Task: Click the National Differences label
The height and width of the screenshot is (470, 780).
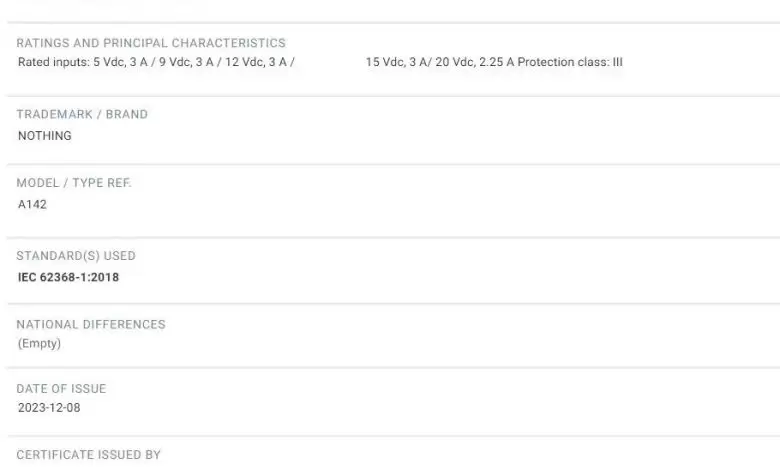Action: (91, 324)
